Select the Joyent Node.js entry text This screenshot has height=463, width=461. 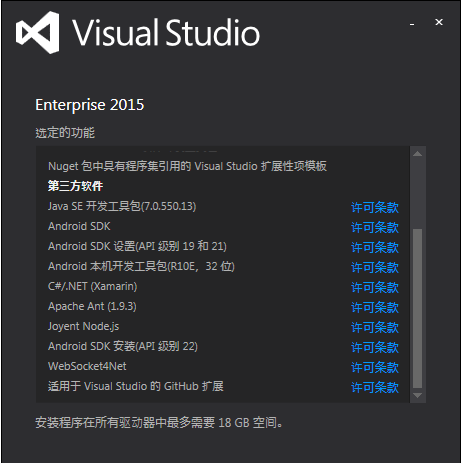click(83, 326)
